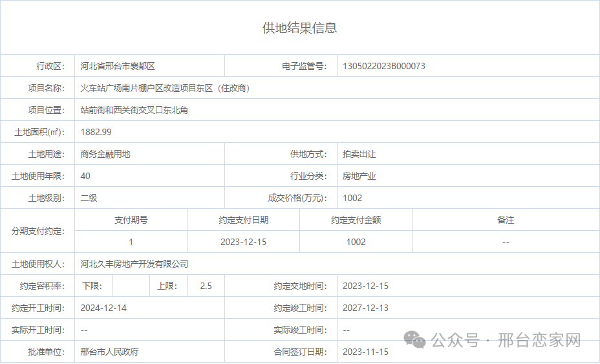Click the contract date 2023-11-15
The width and height of the screenshot is (600, 364).
[x=365, y=352]
